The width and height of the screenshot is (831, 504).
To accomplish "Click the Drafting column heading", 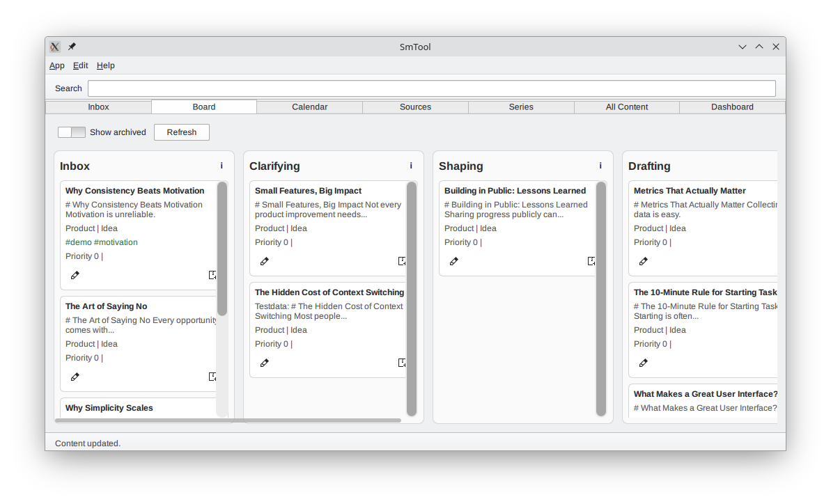I will pyautogui.click(x=649, y=166).
